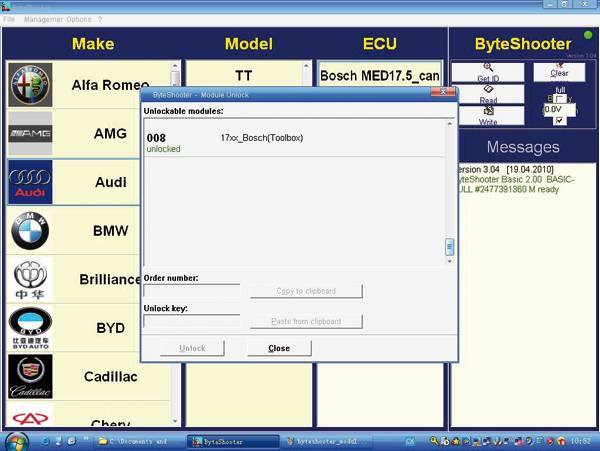The image size is (600, 451).
Task: Choose the BYD Auto logo
Action: (30, 328)
